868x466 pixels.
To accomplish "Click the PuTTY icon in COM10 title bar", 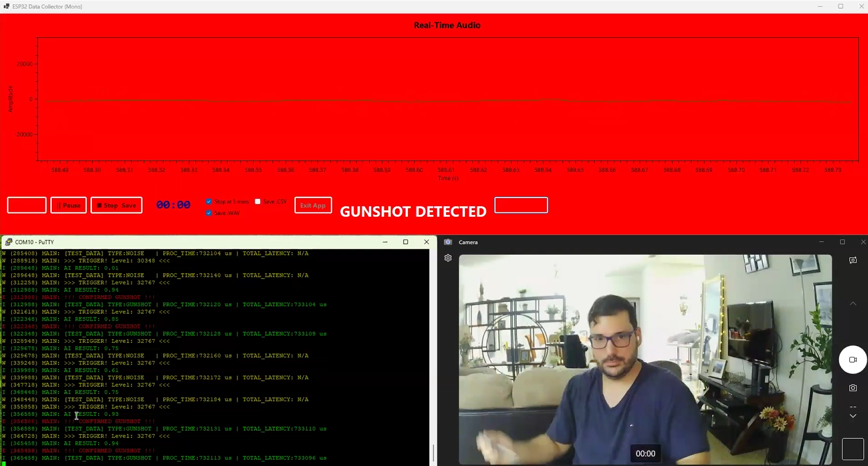I will [8, 242].
